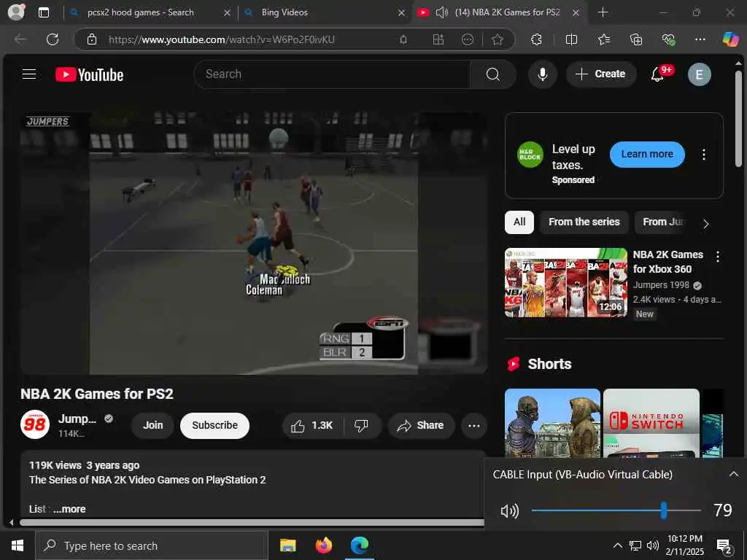Viewport: 747px width, 560px height.
Task: Switch to the pcsx2 hood games tab
Action: click(149, 12)
